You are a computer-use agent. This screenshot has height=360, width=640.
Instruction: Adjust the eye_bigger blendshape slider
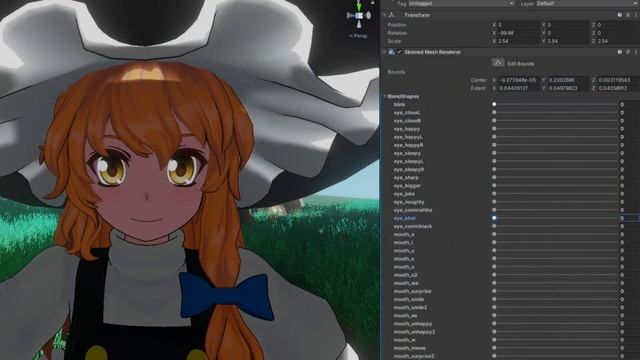pos(555,186)
